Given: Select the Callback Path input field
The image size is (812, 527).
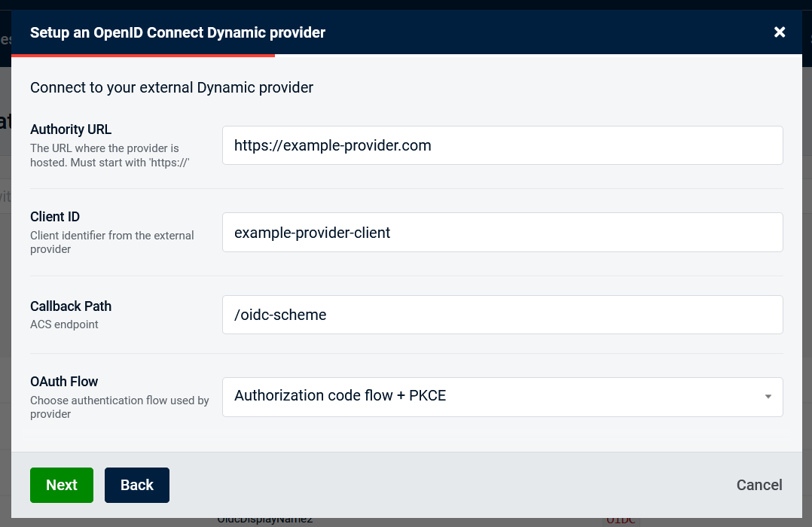Looking at the screenshot, I should point(502,315).
